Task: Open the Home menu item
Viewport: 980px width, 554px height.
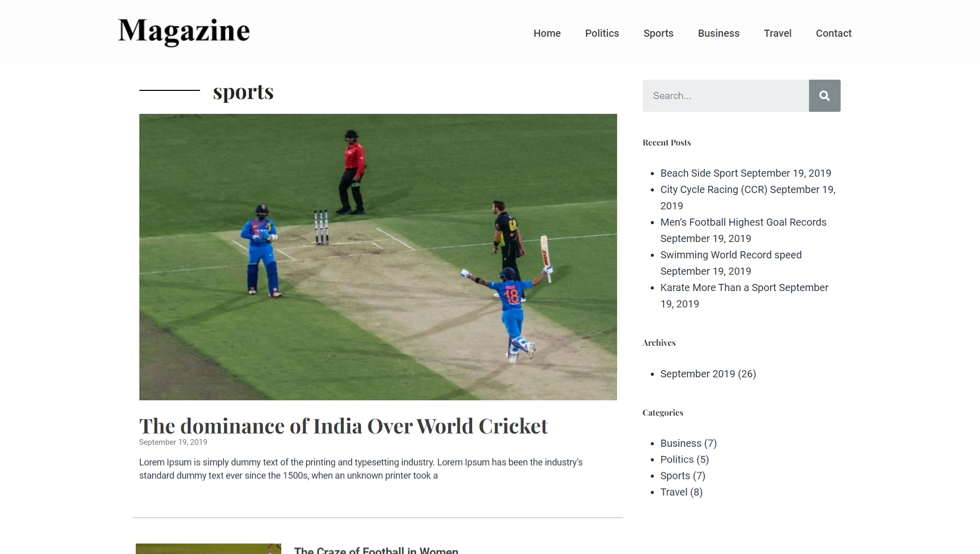Action: click(x=547, y=33)
